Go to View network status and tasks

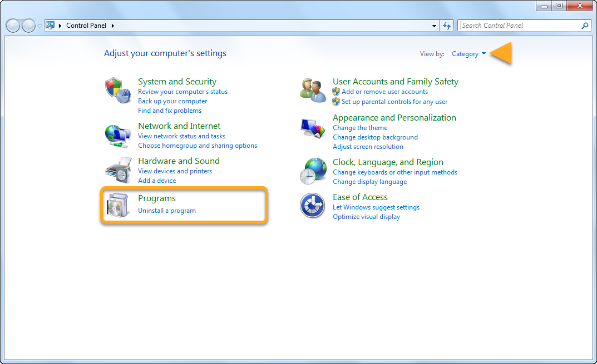(181, 136)
